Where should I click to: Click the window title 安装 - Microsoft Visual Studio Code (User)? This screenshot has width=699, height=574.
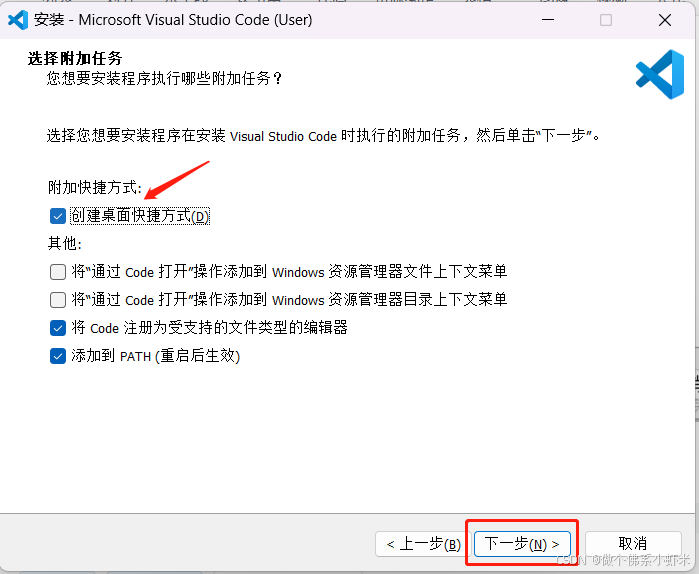173,20
